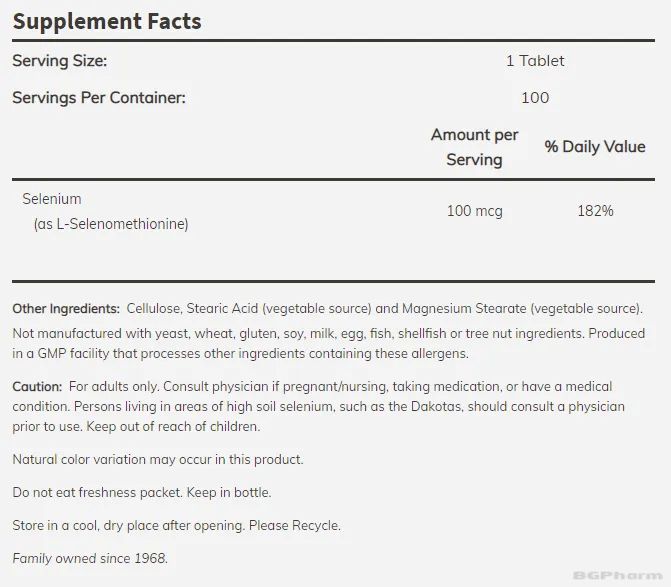Screen dimensions: 671x587
Task: Select the Serving Size label
Action: [59, 61]
